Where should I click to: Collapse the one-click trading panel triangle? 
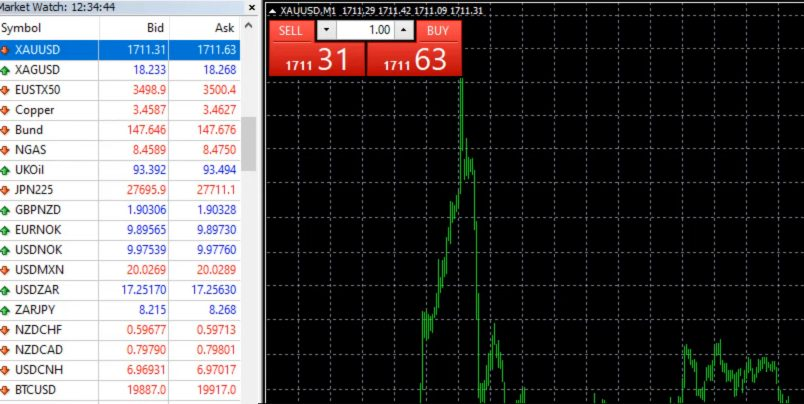point(275,10)
